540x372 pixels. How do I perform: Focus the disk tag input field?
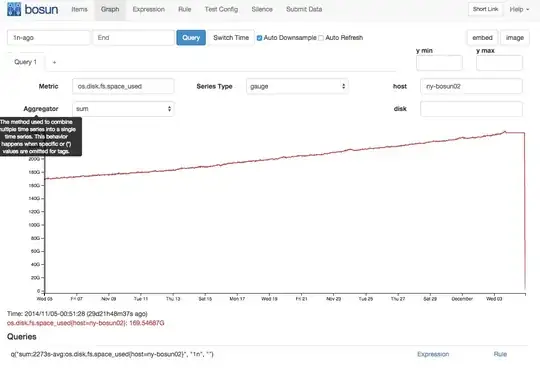click(471, 109)
